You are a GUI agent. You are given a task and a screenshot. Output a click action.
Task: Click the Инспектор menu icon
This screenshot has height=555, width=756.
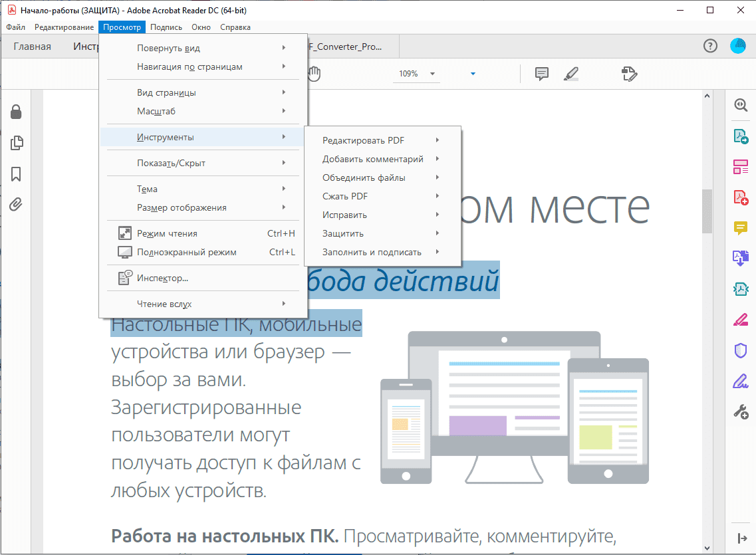125,278
